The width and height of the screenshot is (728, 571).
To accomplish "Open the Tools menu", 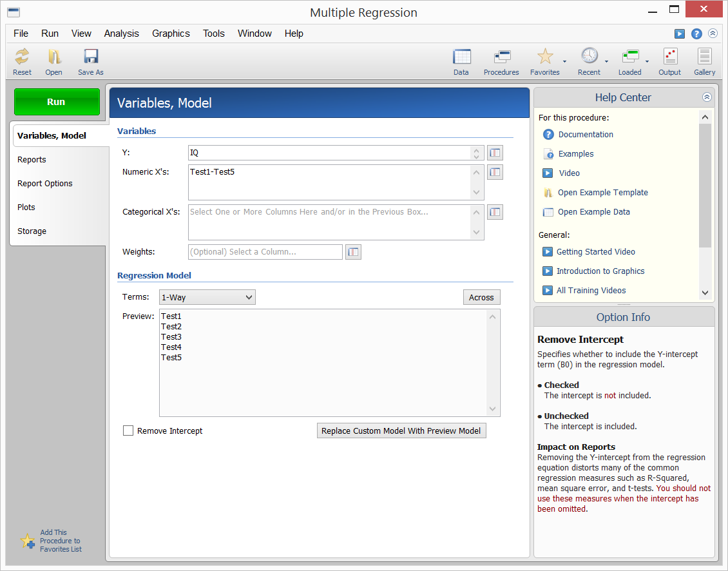I will 214,34.
